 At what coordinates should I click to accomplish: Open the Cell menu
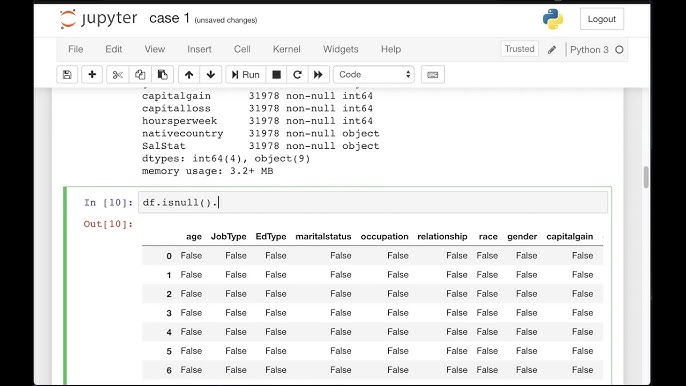pyautogui.click(x=242, y=49)
